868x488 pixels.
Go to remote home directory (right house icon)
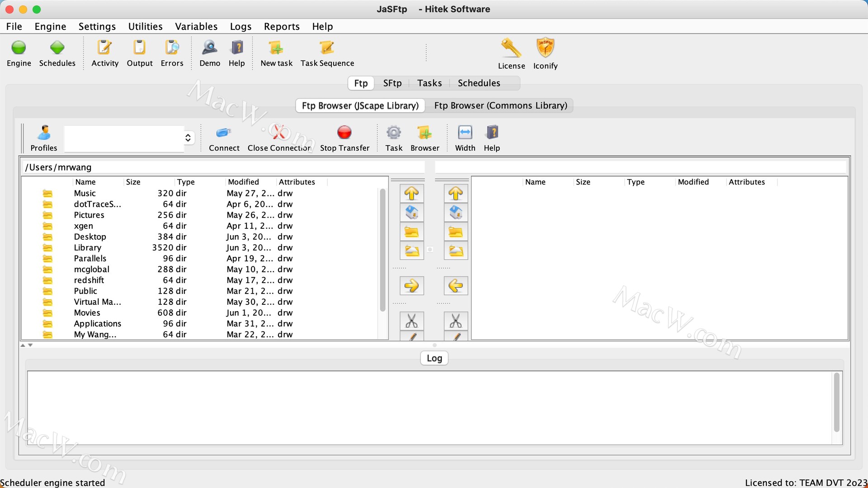[456, 213]
